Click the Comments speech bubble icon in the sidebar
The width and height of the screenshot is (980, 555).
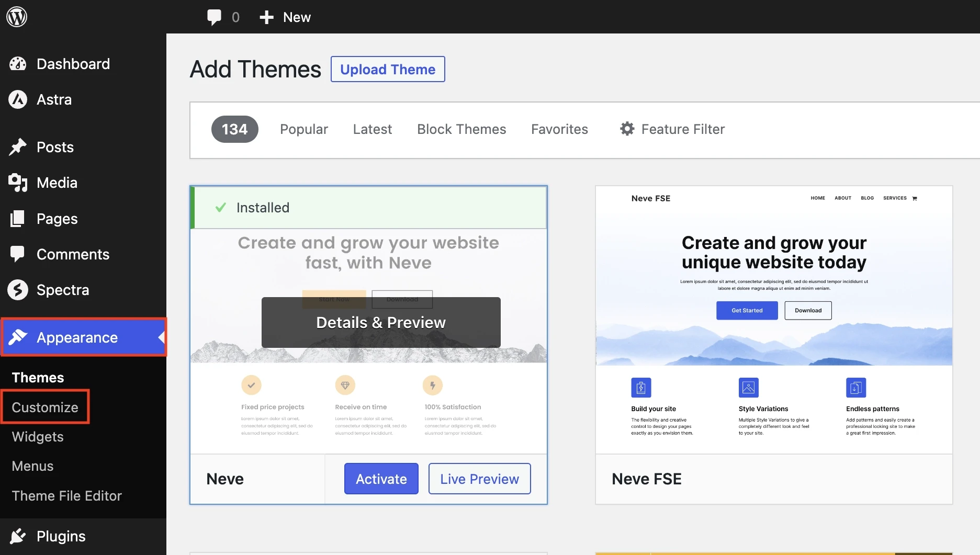(x=18, y=254)
